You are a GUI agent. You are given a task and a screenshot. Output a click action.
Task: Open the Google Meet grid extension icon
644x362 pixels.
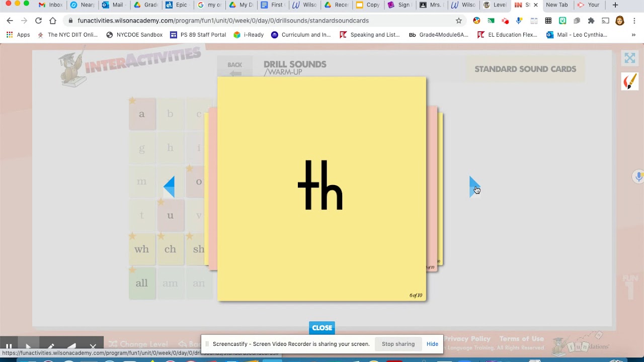click(x=548, y=21)
